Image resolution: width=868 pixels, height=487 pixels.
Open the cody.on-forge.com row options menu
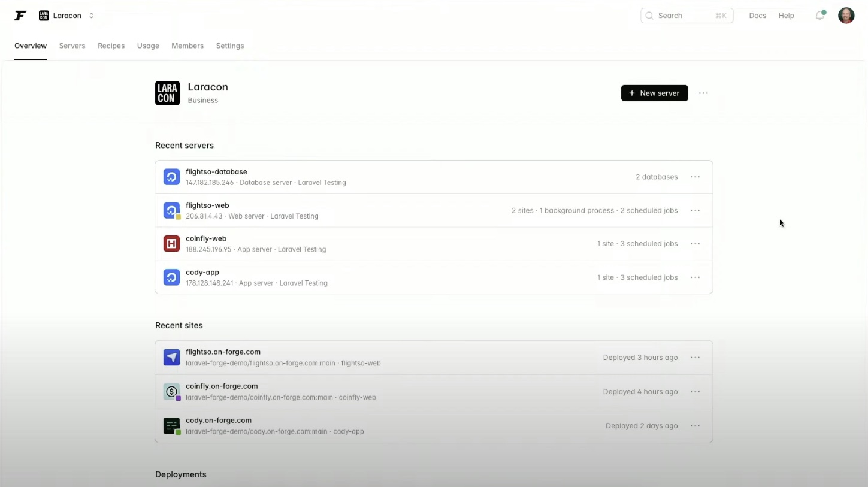[695, 426]
